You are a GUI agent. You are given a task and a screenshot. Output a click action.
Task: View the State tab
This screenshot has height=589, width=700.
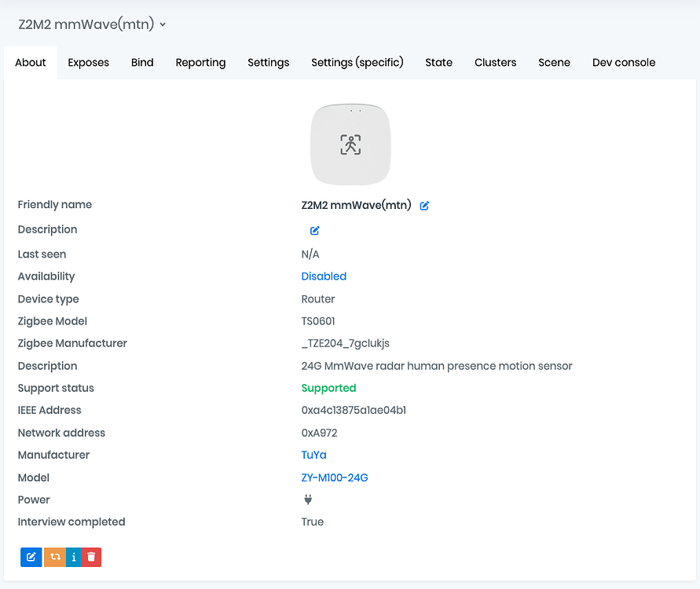click(x=438, y=63)
